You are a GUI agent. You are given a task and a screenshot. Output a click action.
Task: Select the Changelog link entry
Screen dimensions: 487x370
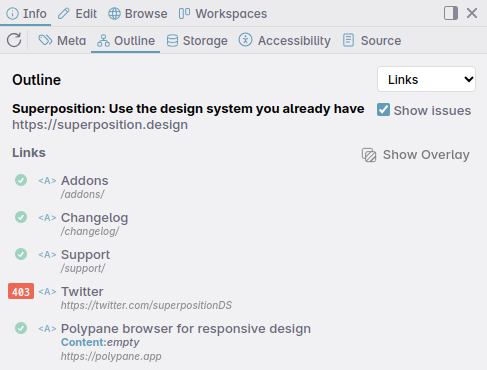tap(94, 218)
